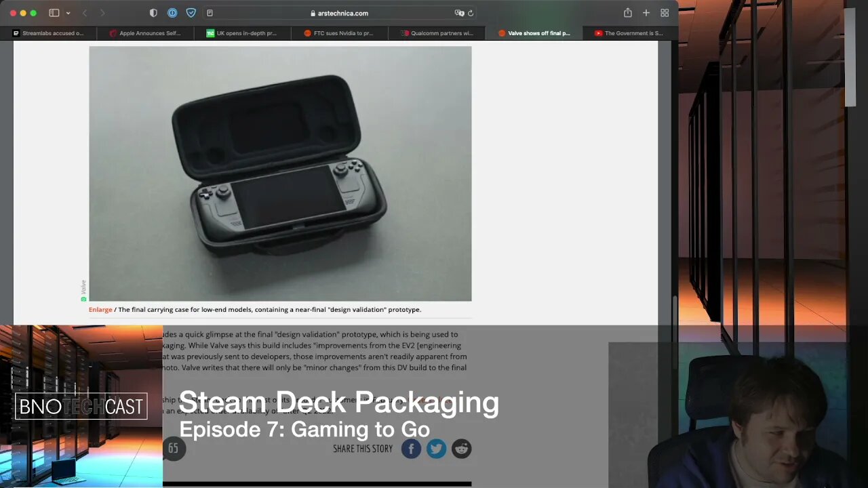Share story on Reddit

click(x=461, y=449)
